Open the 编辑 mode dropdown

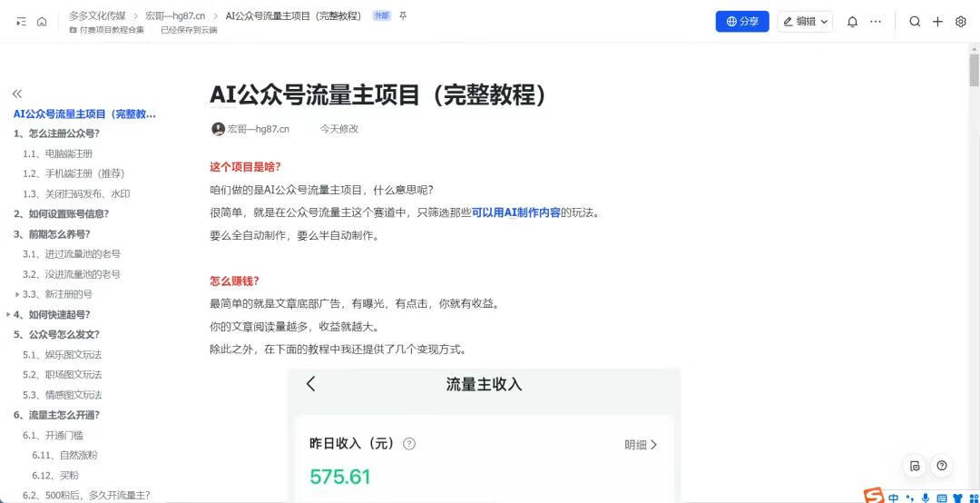[x=805, y=22]
